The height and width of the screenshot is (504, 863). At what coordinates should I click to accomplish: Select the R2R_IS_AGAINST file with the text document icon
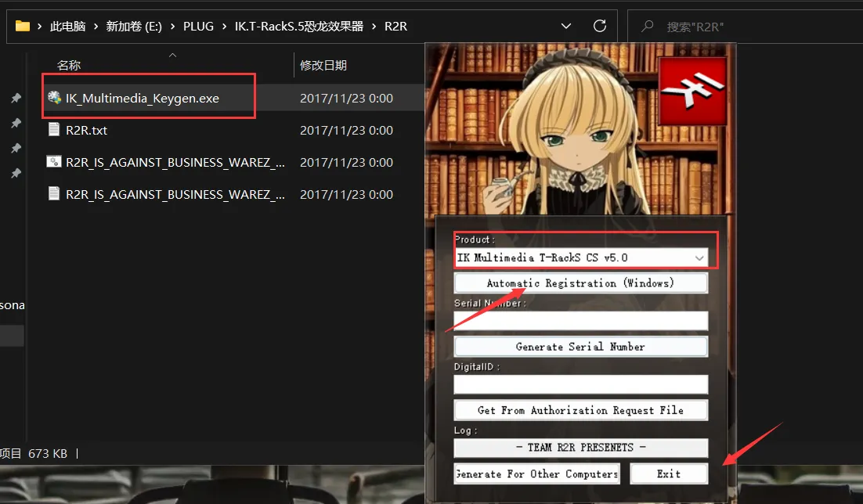tap(54, 194)
